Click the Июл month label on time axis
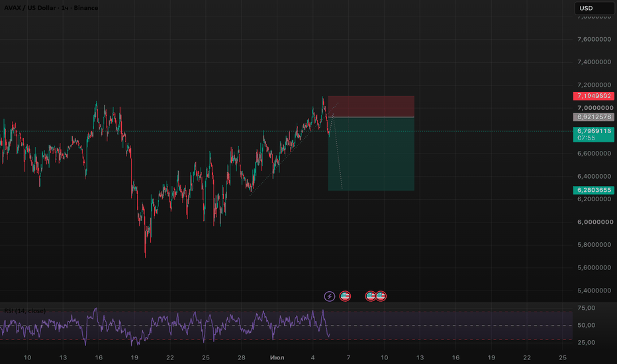617x364 pixels. 277,357
